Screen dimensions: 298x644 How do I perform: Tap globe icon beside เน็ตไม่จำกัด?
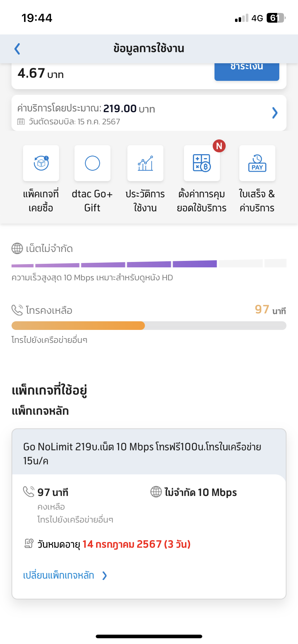(x=17, y=248)
